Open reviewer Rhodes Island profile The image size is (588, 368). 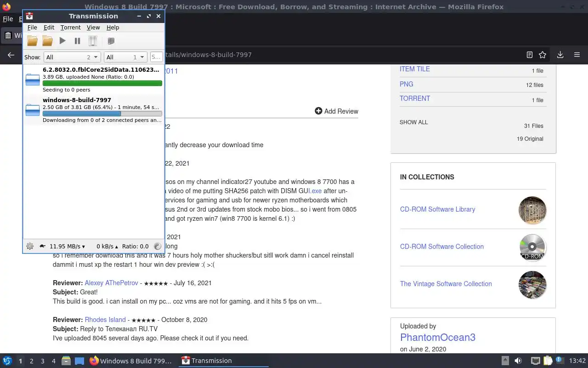[x=105, y=320]
